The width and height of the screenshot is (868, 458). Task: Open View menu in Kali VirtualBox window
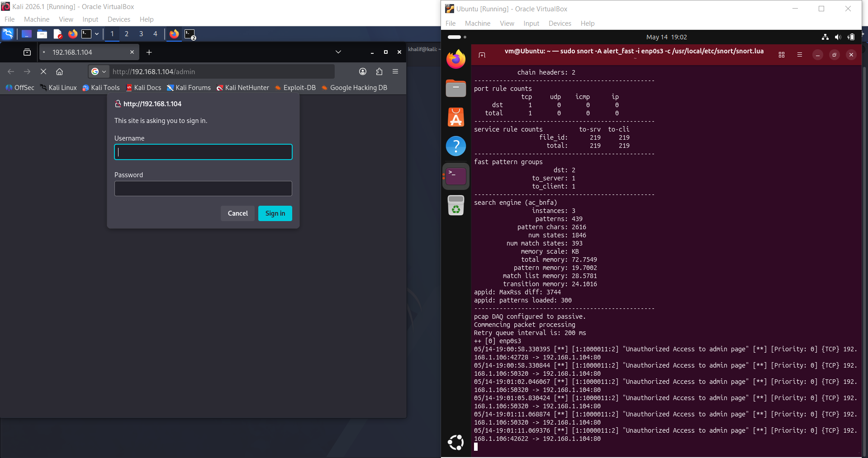coord(66,19)
